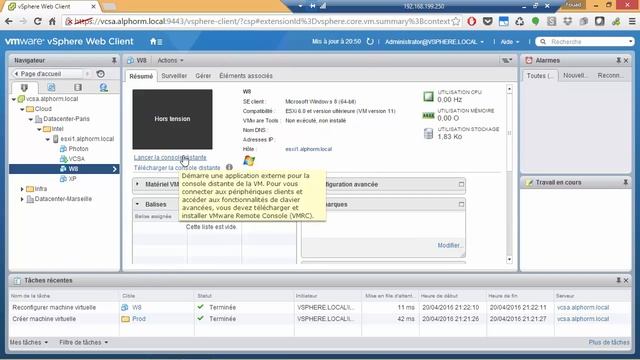Maximize the Remarques portlet
640x360 pixels.
click(x=461, y=204)
